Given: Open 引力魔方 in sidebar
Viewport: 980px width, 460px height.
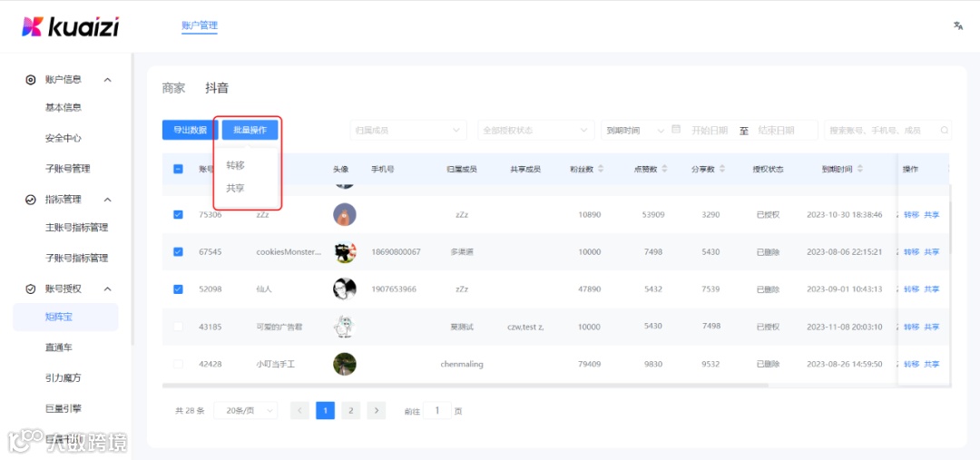Looking at the screenshot, I should 64,378.
